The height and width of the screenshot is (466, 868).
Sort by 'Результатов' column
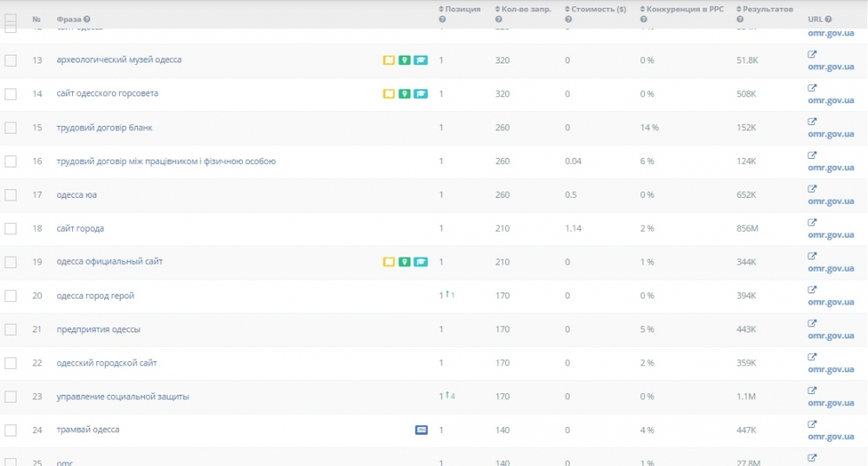pyautogui.click(x=767, y=10)
